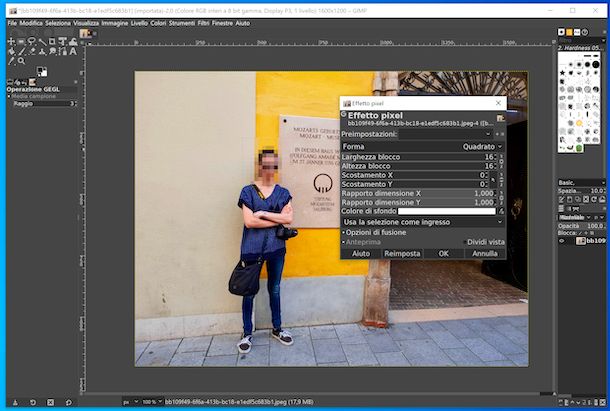Viewport: 610px width, 411px height.
Task: Open the Document History tab icon
Action: [x=585, y=32]
